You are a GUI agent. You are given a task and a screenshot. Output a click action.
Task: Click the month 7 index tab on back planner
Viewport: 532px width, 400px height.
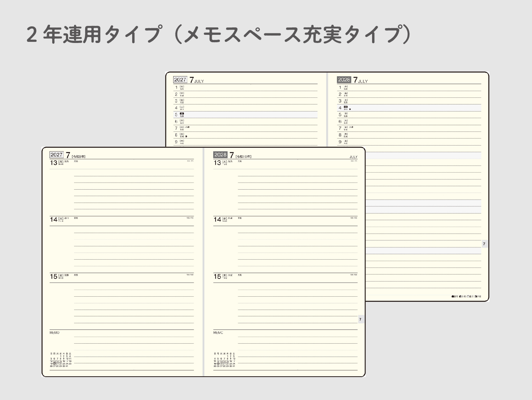[484, 244]
